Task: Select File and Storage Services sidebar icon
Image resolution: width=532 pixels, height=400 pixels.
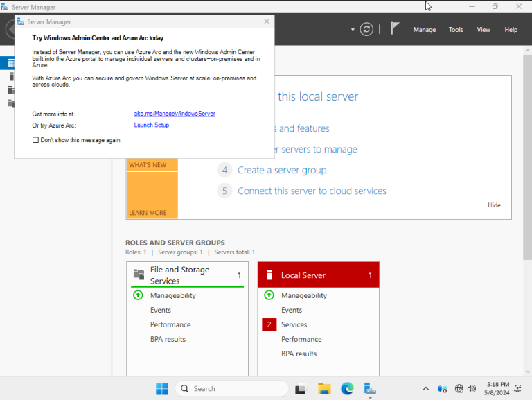Action: (x=11, y=103)
